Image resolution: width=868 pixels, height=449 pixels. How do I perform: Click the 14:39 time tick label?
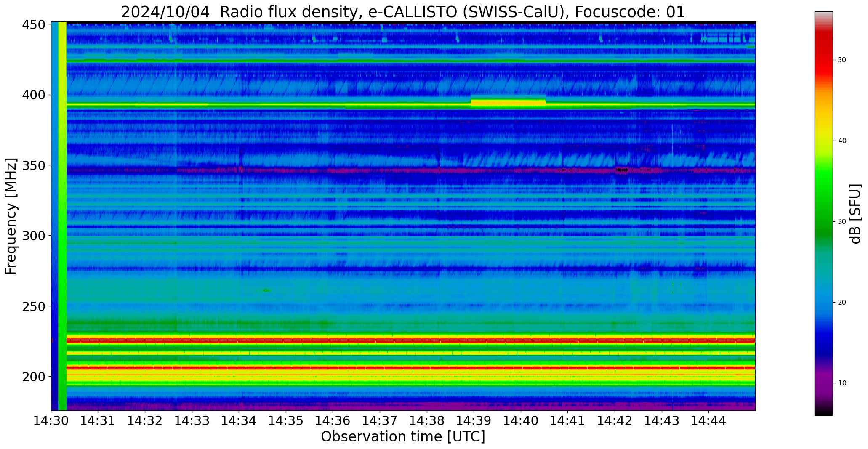474,420
